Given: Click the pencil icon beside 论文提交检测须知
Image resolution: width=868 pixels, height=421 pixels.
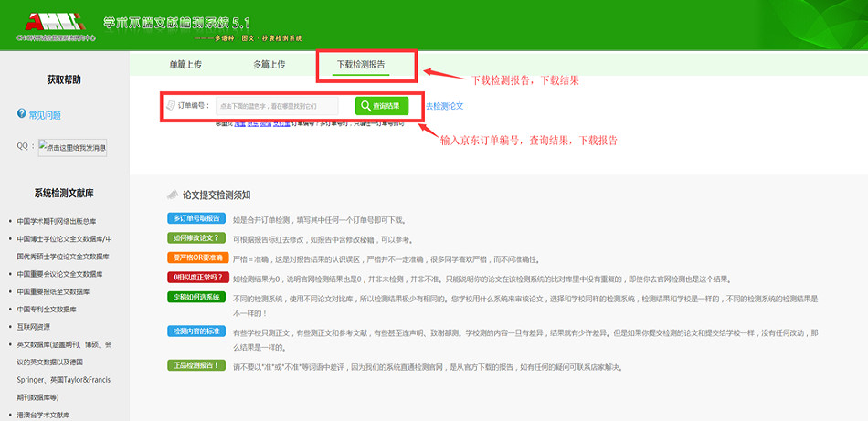Looking at the screenshot, I should (x=172, y=195).
